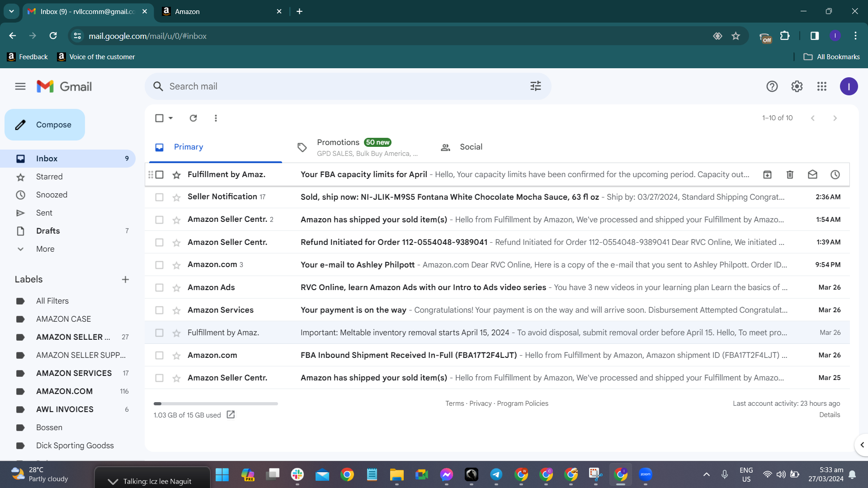The height and width of the screenshot is (488, 868).
Task: Open the Privacy link
Action: 480,404
